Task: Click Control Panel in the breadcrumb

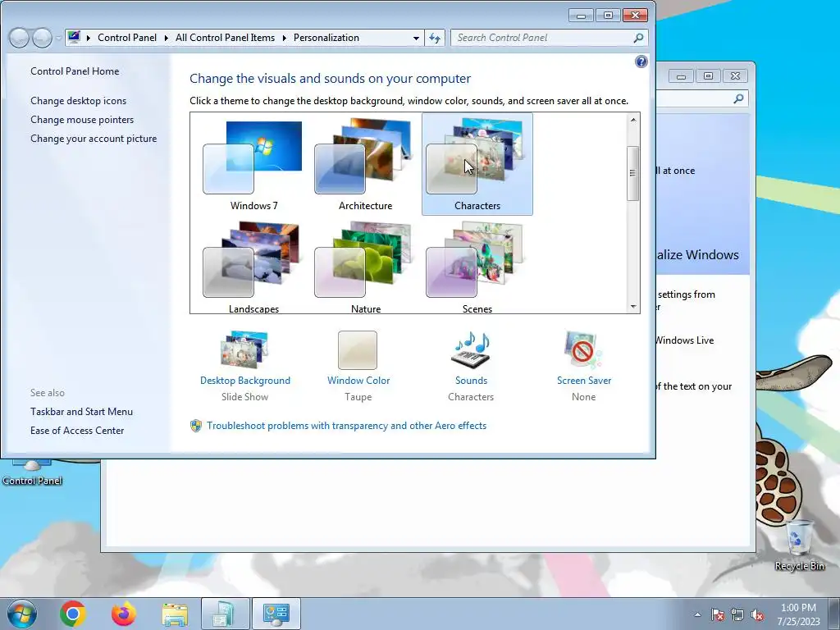Action: click(x=127, y=38)
